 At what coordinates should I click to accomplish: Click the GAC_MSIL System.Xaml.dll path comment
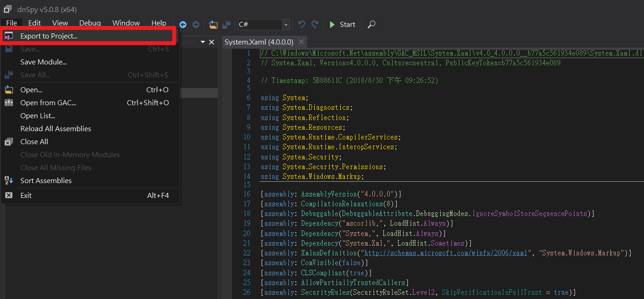(451, 53)
